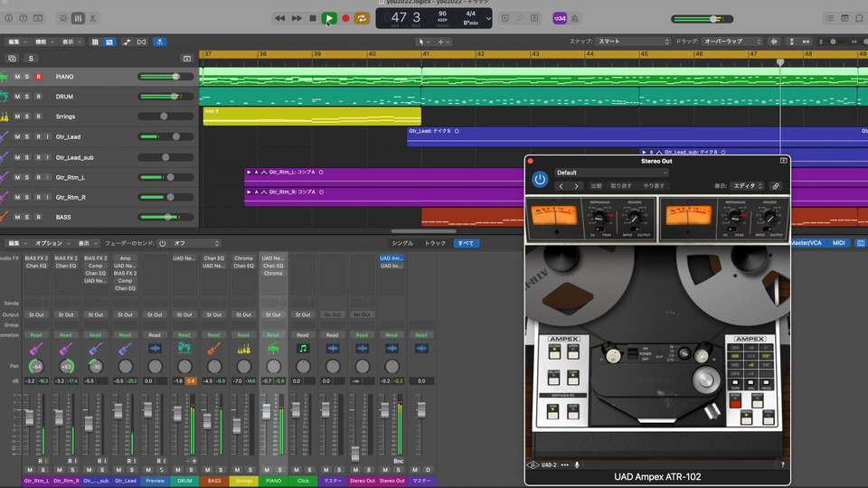This screenshot has width=868, height=488.
Task: Open Quick Help question mark icon
Action: click(24, 18)
